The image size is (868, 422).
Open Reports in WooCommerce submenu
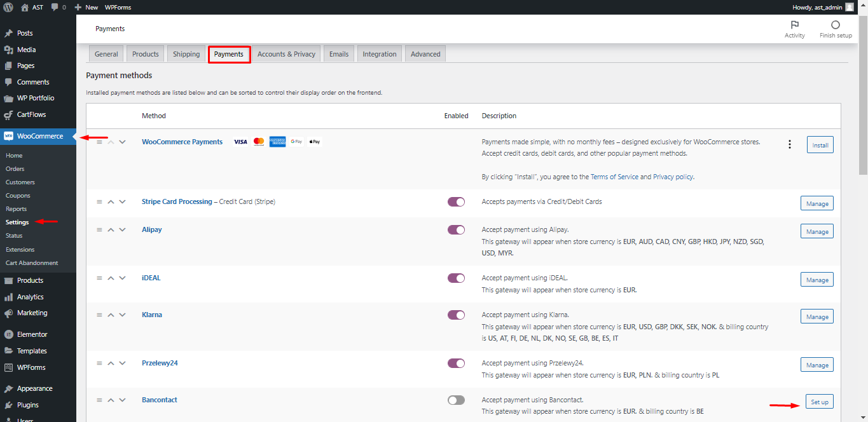[17, 209]
